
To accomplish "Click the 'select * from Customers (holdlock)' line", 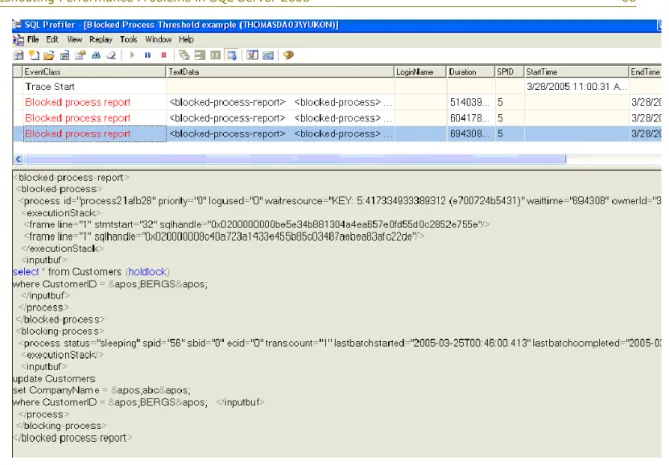I will click(91, 272).
